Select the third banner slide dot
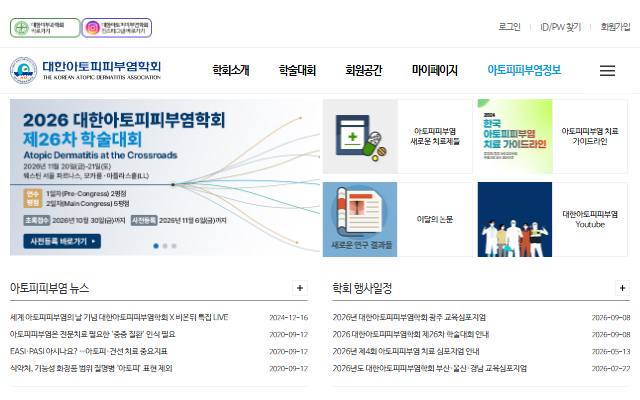This screenshot has width=640, height=400. coord(174,246)
